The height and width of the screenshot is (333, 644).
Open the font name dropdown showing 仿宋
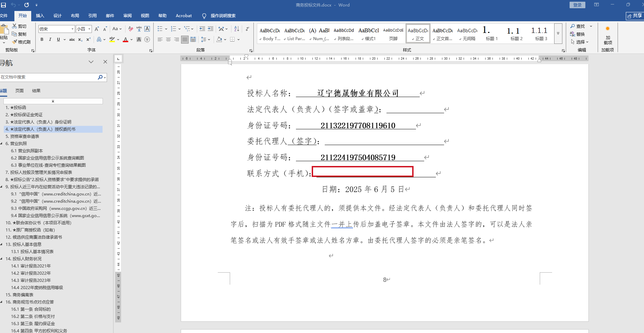point(57,29)
